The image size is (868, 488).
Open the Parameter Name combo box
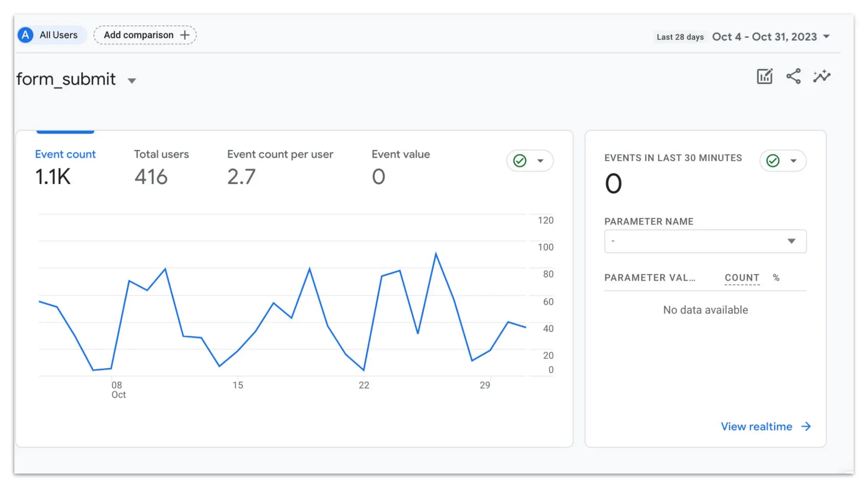[x=705, y=241]
